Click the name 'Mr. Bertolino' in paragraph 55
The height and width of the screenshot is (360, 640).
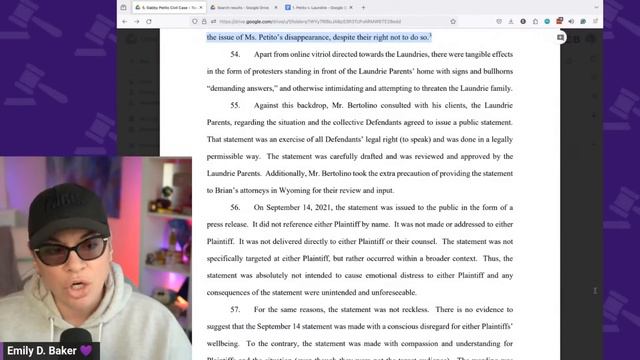(355, 105)
